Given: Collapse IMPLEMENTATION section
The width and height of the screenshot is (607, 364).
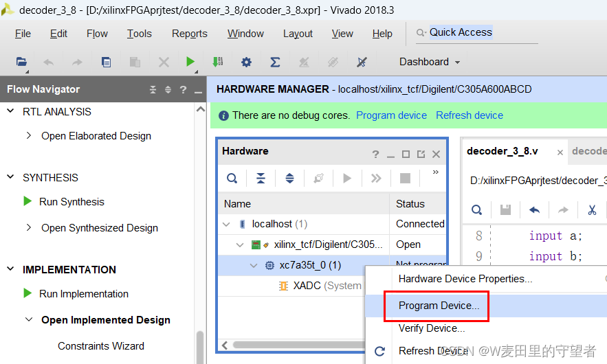Looking at the screenshot, I should click(x=11, y=269).
